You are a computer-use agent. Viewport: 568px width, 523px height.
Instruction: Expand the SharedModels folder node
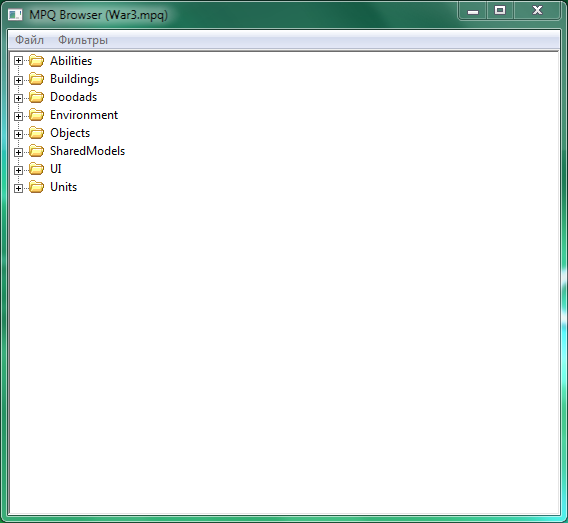[18, 152]
